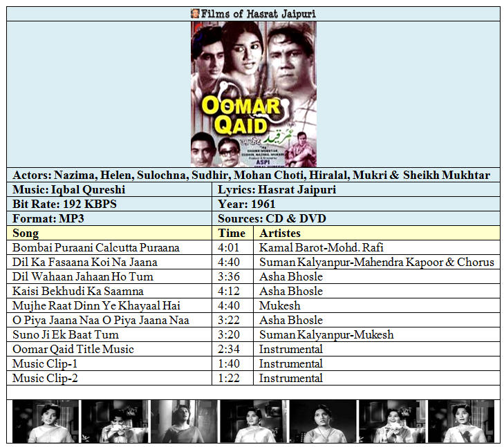Open the third film still thumbnail
The height and width of the screenshot is (447, 504).
pos(184,421)
